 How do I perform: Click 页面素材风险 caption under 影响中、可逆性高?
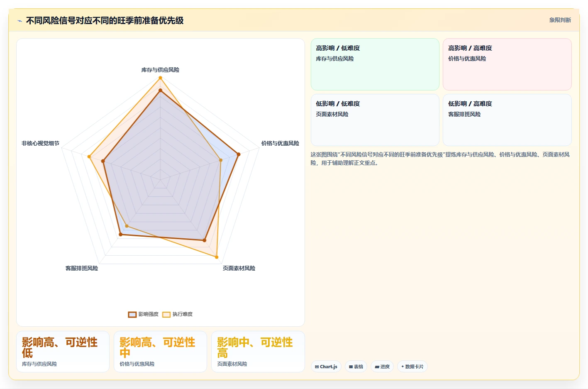click(x=232, y=364)
